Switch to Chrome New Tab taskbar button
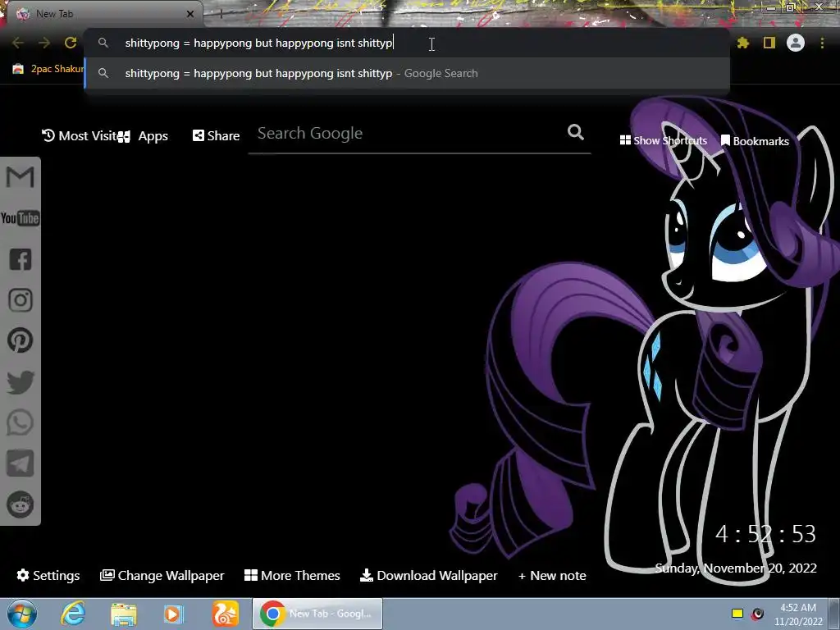 (317, 614)
